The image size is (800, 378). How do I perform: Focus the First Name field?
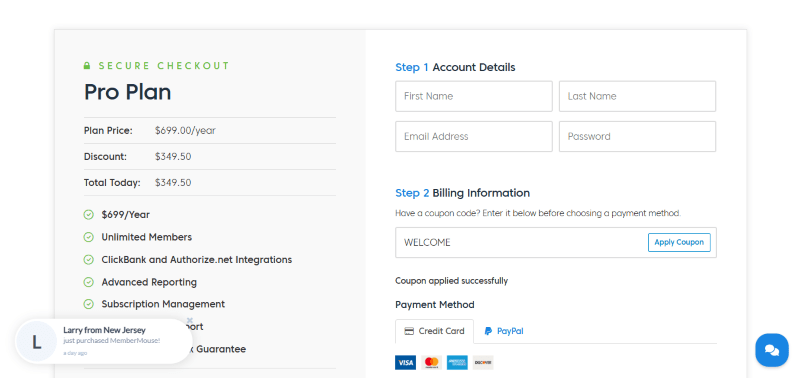[x=473, y=96]
